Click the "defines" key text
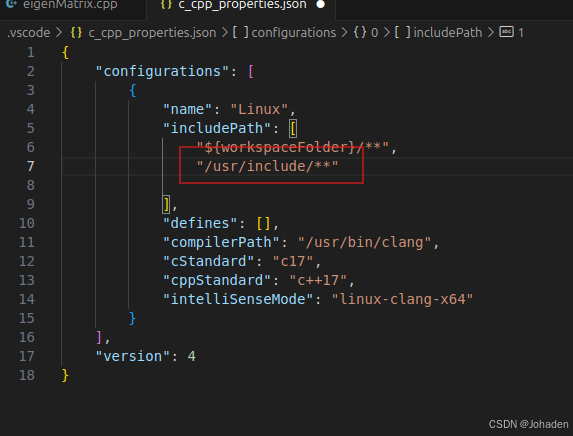Screen dimensions: 573x436 pos(200,223)
